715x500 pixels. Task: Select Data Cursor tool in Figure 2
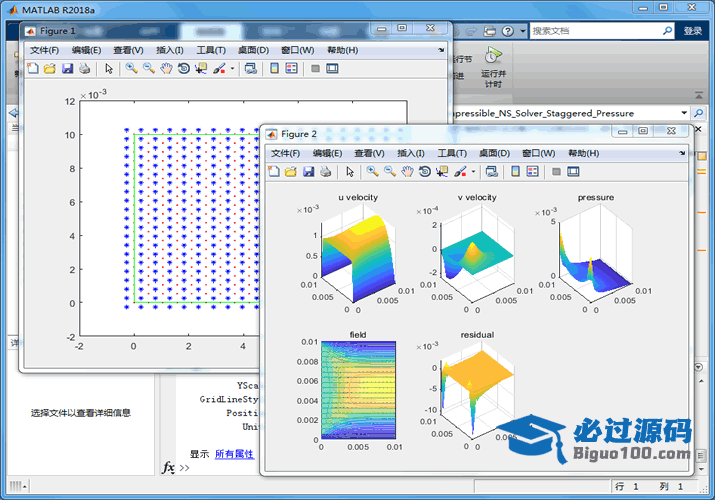coord(442,171)
